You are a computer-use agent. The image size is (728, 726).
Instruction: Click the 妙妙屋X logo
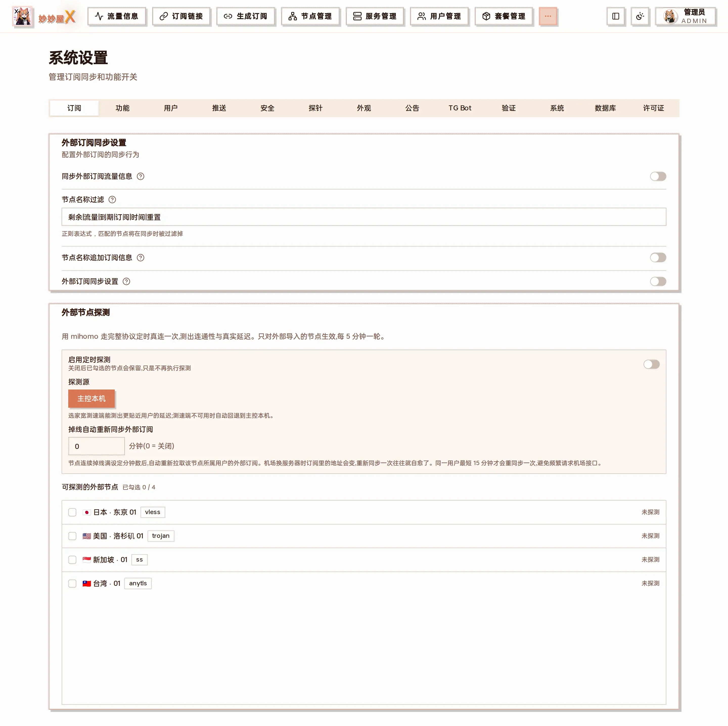[44, 17]
